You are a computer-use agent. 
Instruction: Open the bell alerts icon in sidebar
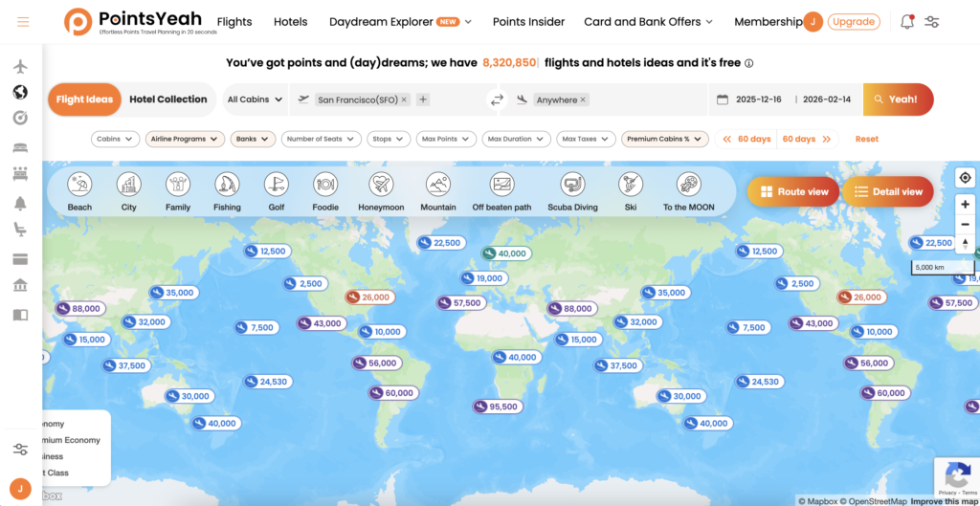pos(21,204)
